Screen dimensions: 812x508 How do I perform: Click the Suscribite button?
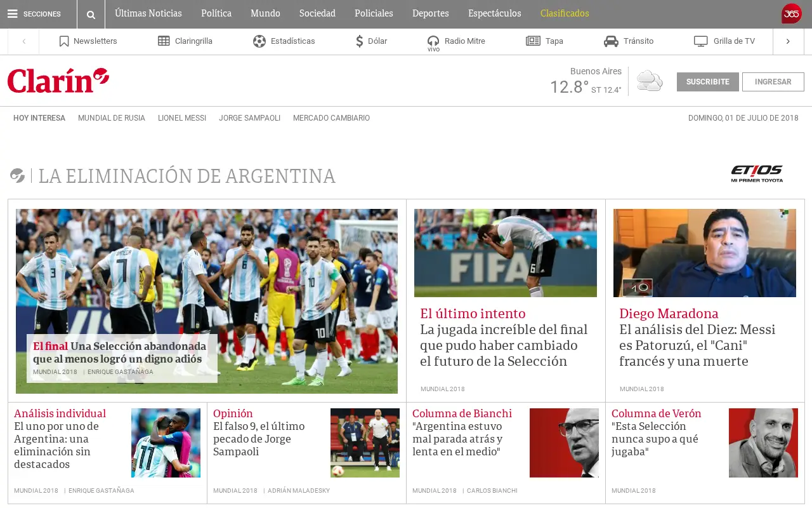coord(708,82)
